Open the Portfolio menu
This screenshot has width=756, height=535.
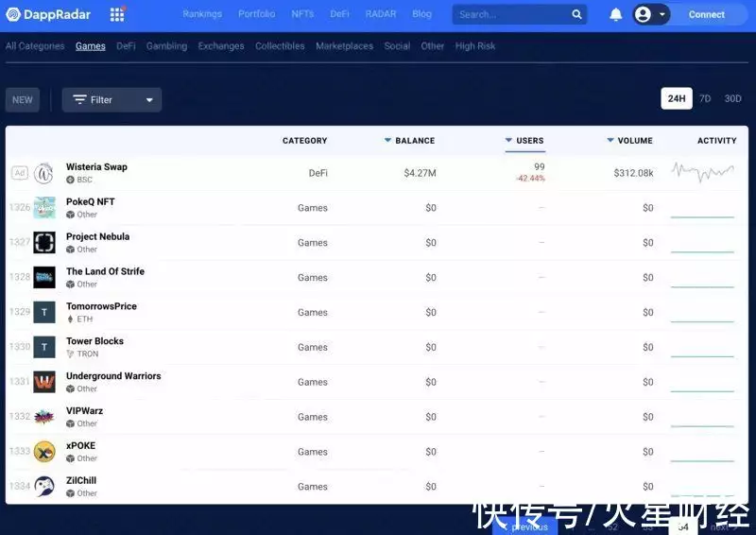click(x=256, y=14)
